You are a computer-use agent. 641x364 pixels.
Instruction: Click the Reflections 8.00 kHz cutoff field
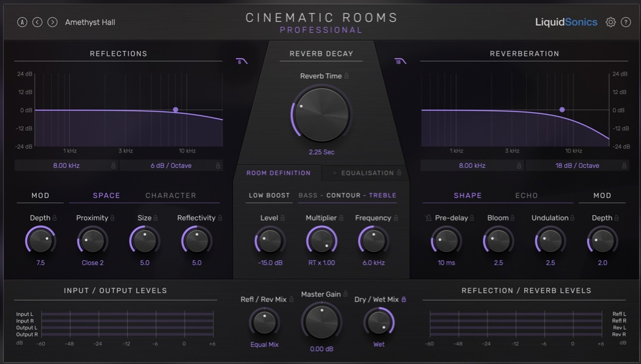pos(66,166)
